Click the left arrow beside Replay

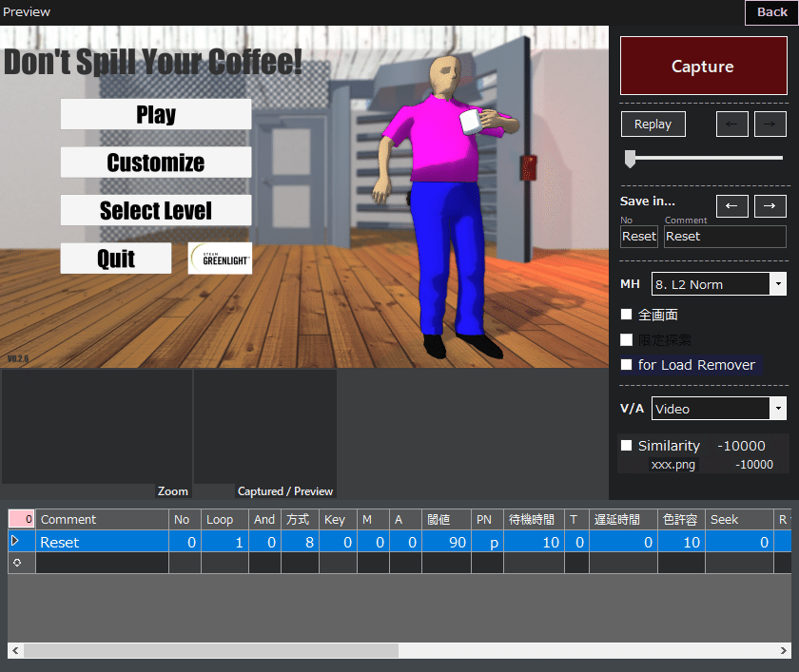731,125
